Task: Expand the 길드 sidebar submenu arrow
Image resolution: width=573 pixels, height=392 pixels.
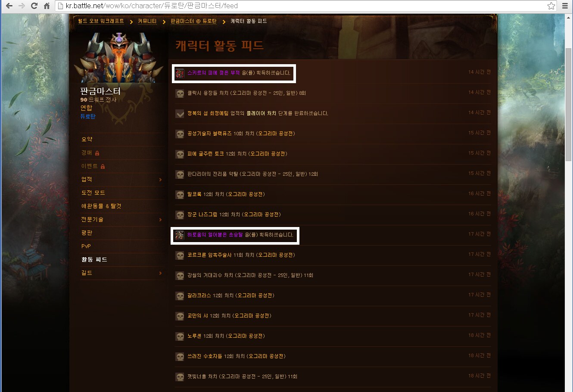Action: (x=160, y=273)
